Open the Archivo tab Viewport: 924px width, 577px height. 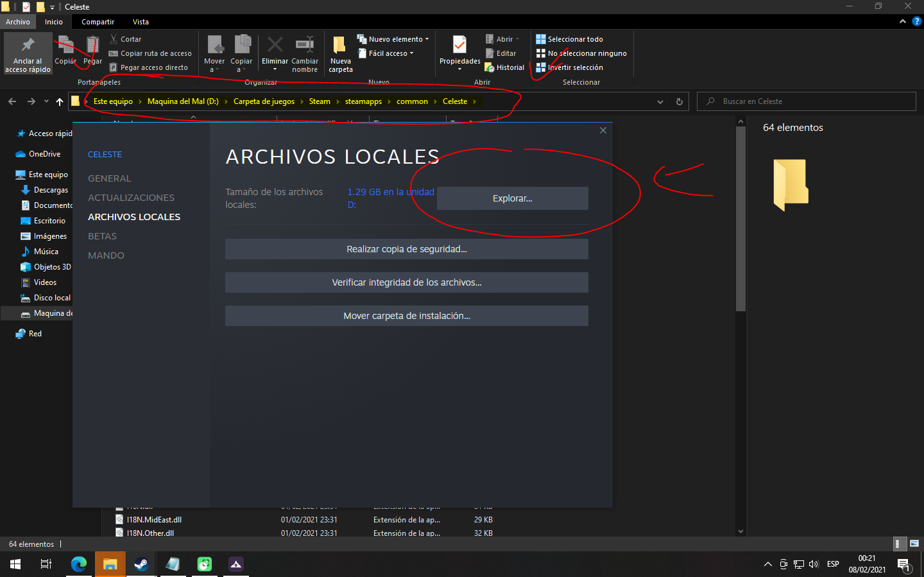coord(18,22)
